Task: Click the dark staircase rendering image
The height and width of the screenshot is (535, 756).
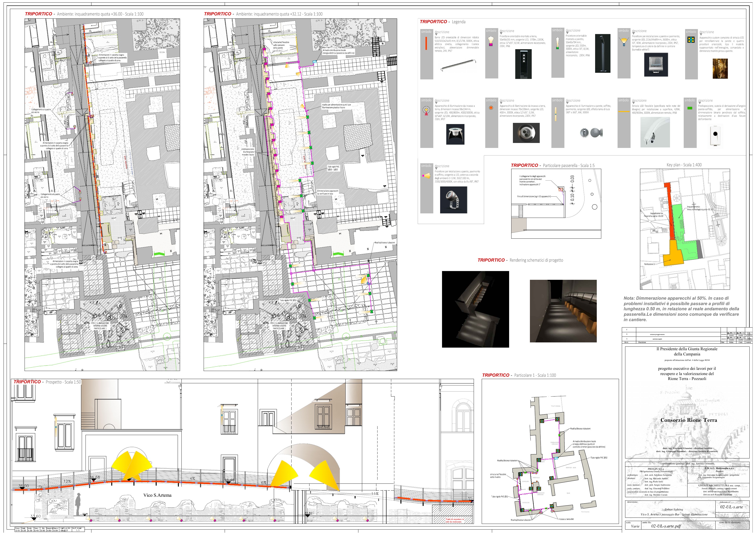Action: (x=476, y=309)
